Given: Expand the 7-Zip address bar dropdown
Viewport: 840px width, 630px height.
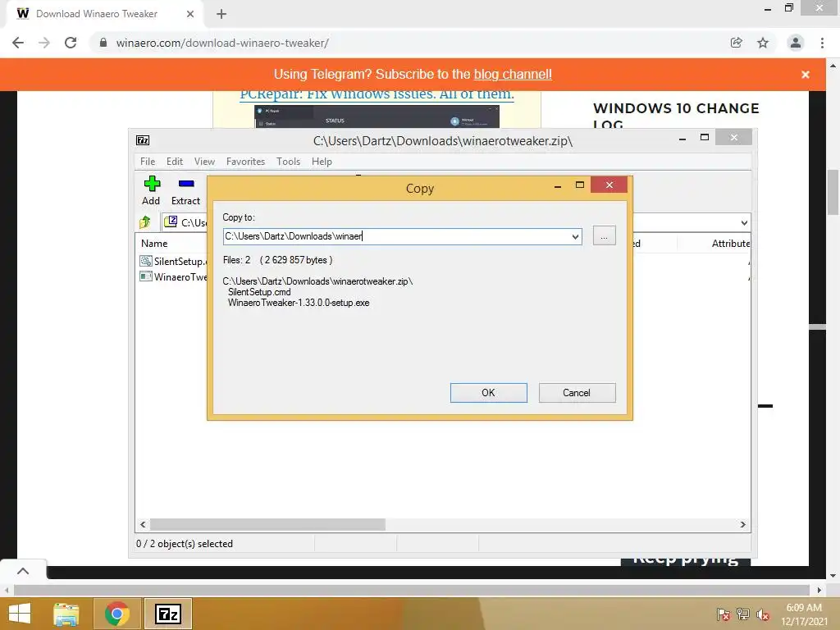Looking at the screenshot, I should 744,222.
